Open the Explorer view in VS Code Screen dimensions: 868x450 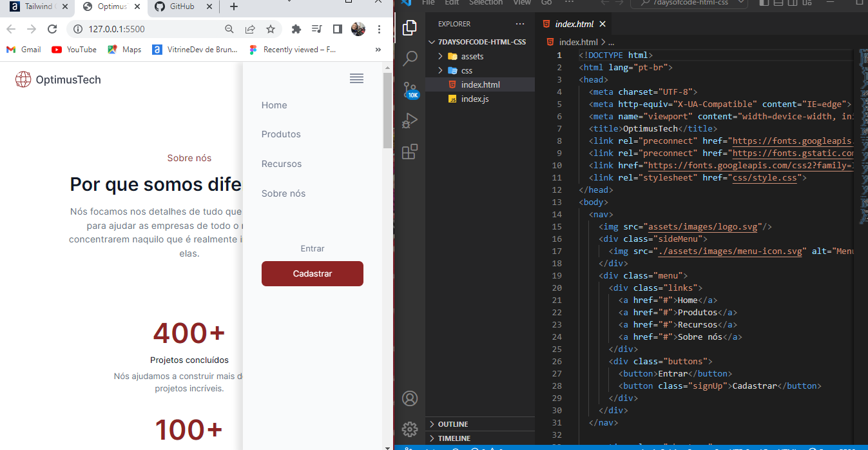point(410,28)
